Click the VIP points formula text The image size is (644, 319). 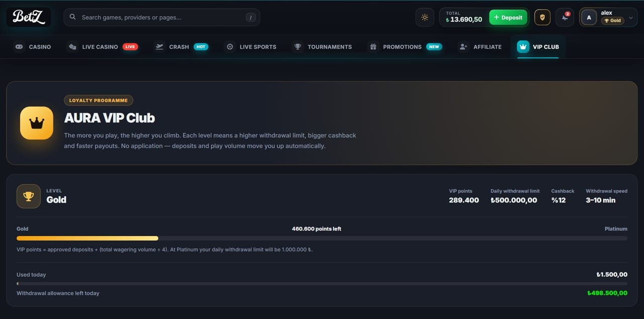tap(165, 250)
